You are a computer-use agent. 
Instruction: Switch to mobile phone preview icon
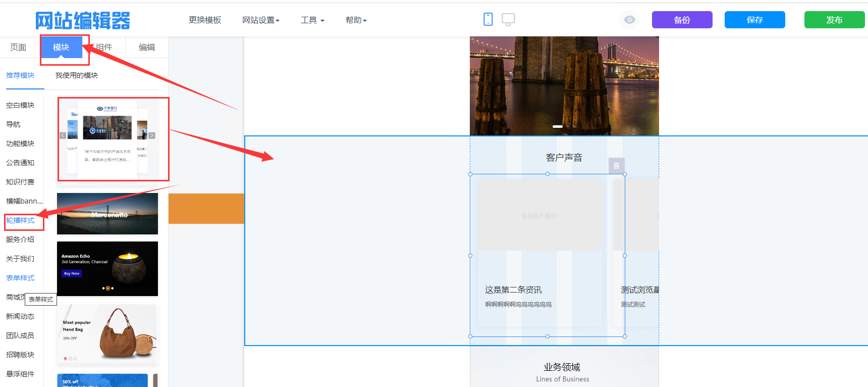point(488,19)
